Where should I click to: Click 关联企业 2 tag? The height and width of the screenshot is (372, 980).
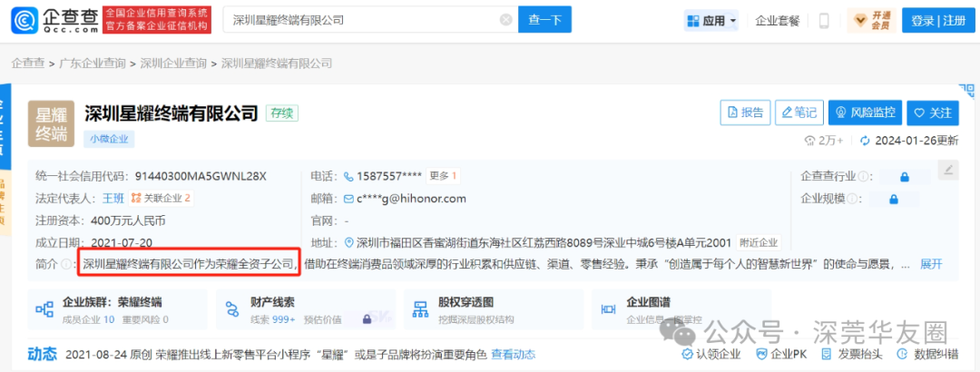pos(162,199)
